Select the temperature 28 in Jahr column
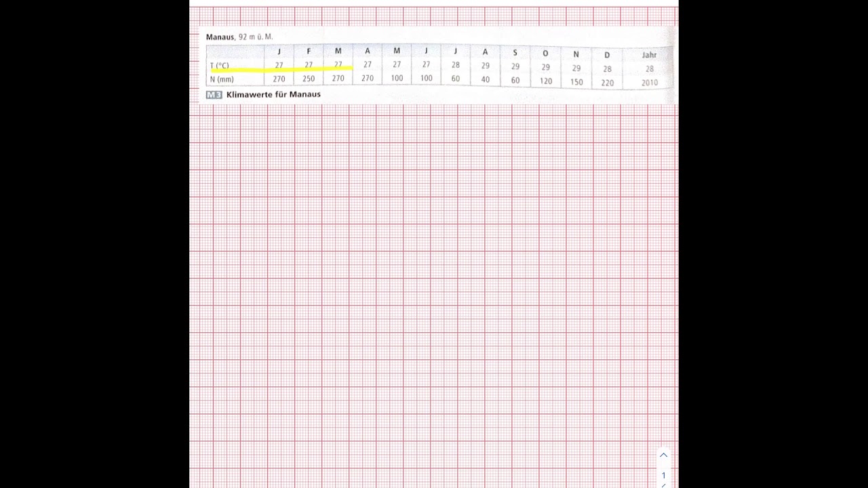Screen dimensions: 868x488 pyautogui.click(x=650, y=68)
